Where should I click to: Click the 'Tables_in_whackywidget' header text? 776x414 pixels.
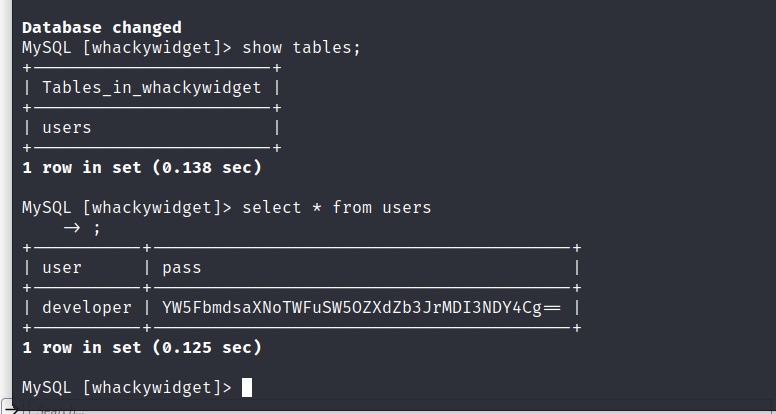click(151, 88)
